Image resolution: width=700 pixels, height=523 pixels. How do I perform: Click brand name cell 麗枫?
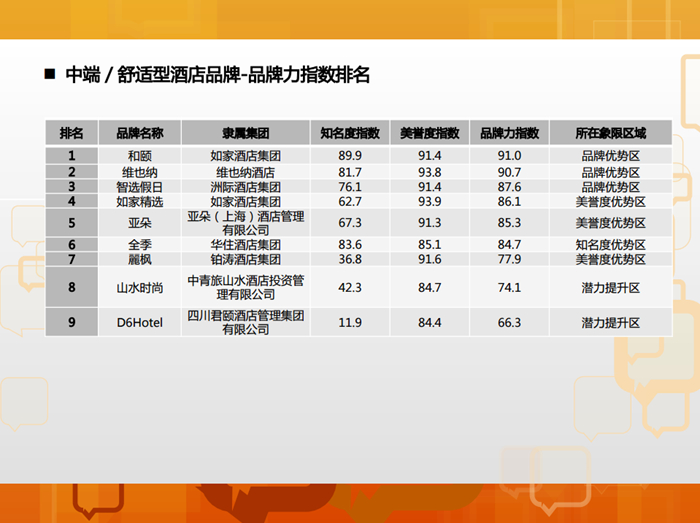(140, 259)
